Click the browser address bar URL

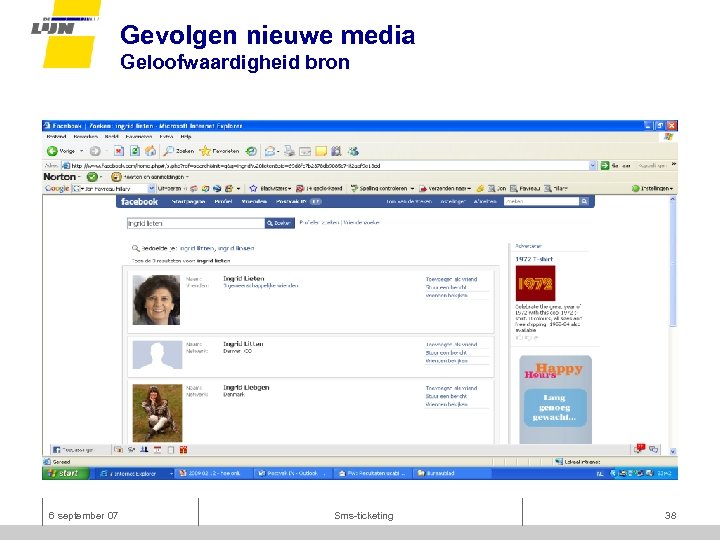coord(325,165)
